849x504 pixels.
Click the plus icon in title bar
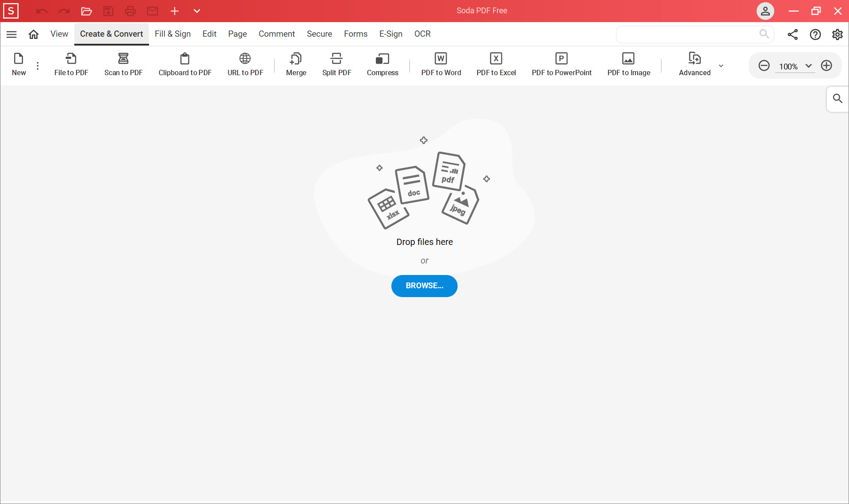175,11
